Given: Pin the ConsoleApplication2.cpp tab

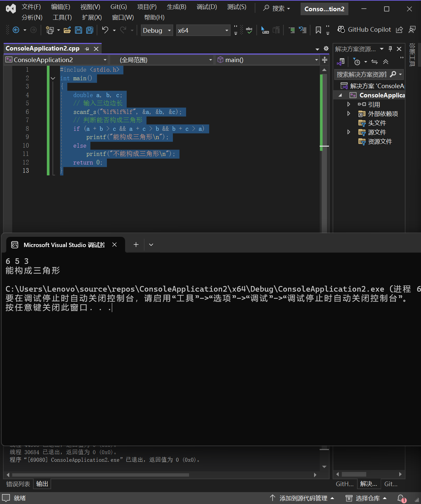Looking at the screenshot, I should tap(87, 49).
